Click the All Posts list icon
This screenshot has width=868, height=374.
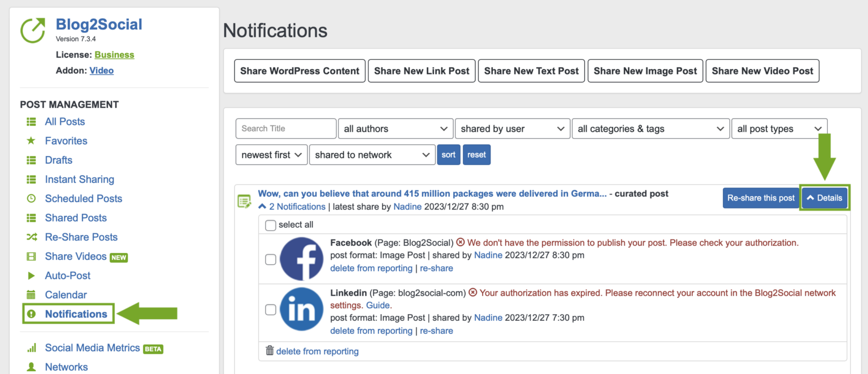click(32, 122)
